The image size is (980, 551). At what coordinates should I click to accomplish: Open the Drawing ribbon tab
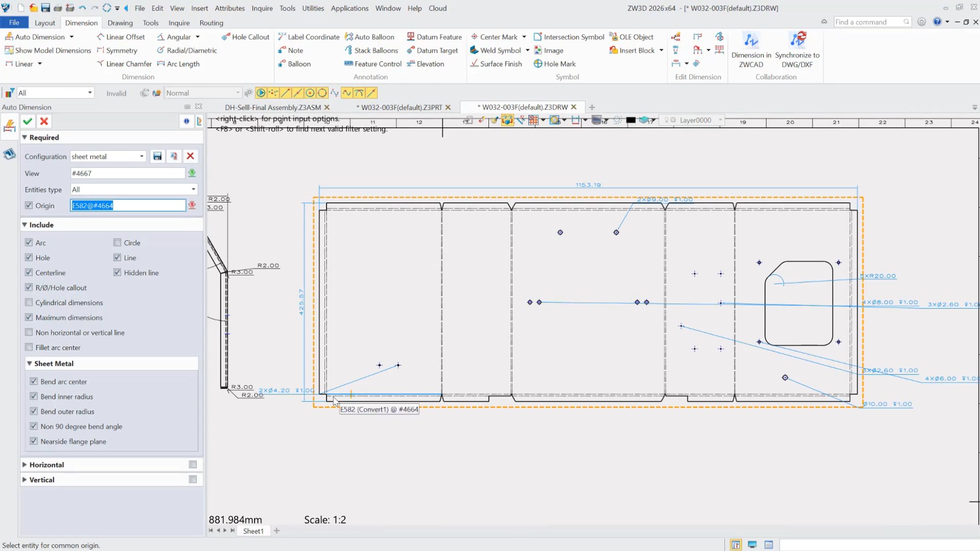pyautogui.click(x=120, y=23)
